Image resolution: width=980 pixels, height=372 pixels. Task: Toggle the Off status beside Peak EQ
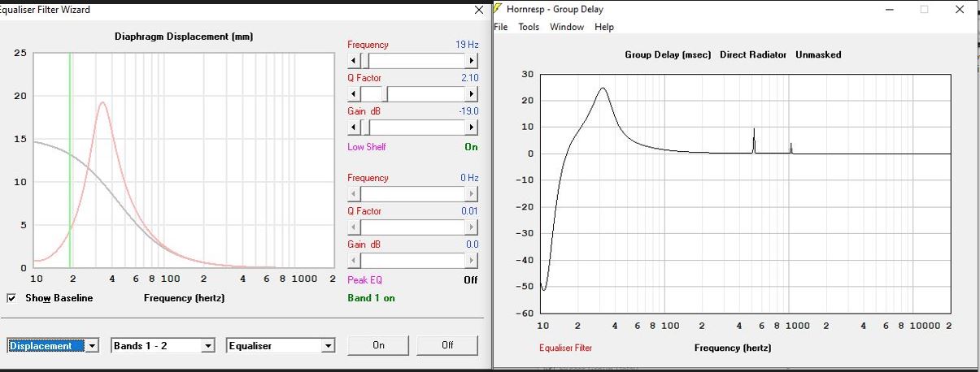click(x=471, y=279)
